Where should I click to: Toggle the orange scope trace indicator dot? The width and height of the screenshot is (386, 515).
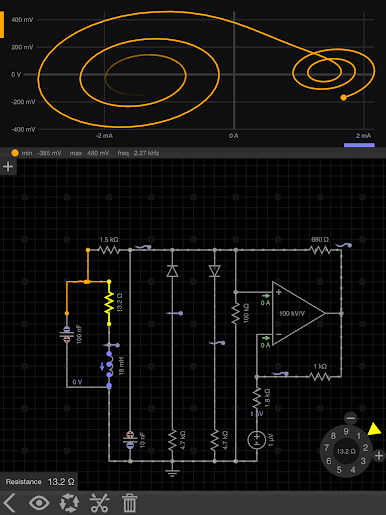click(x=15, y=153)
